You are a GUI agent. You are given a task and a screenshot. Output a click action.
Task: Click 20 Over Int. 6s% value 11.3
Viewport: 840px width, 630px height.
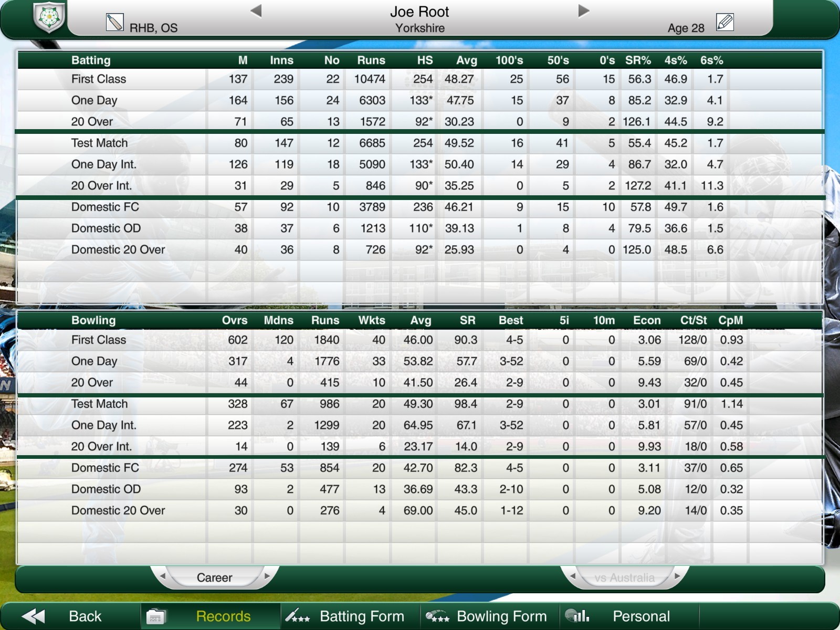712,185
